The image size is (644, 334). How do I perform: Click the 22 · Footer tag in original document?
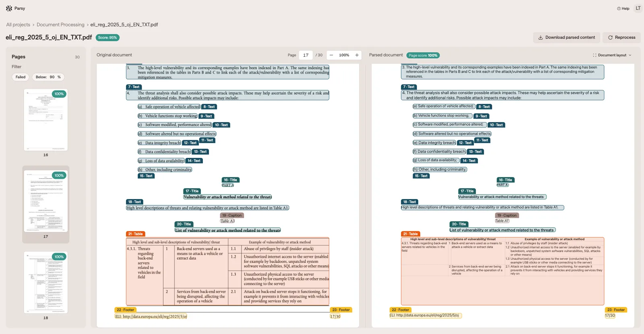126,310
